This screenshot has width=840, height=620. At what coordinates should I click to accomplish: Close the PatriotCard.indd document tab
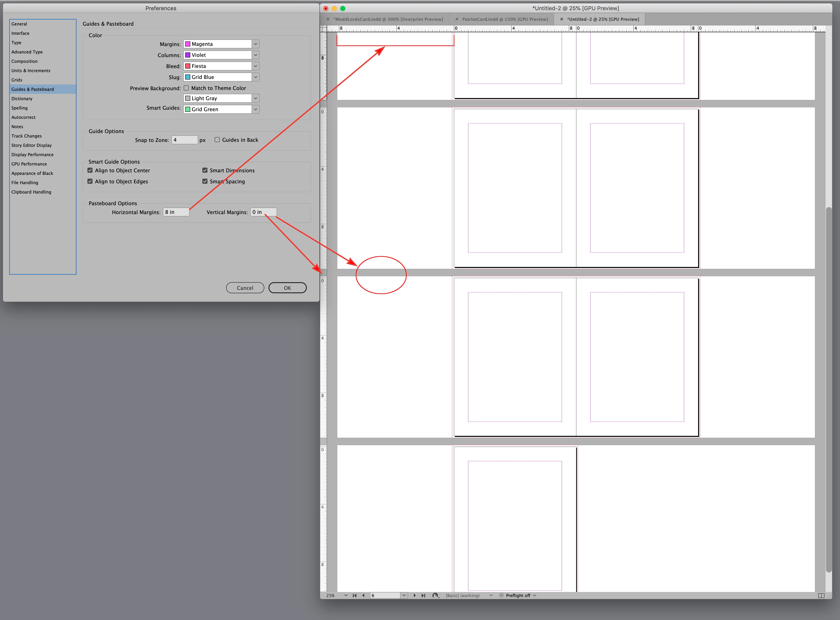point(456,19)
